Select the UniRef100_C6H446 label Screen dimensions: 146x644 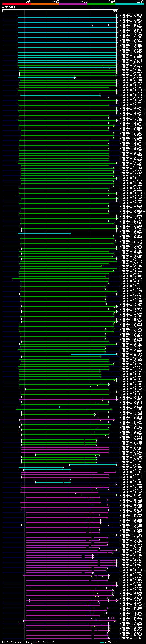click(x=131, y=331)
